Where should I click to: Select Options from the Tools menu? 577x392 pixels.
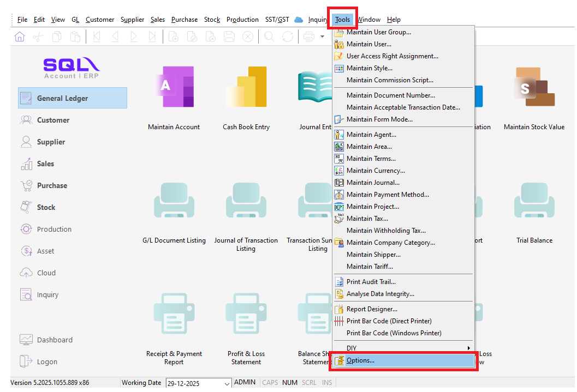(360, 360)
